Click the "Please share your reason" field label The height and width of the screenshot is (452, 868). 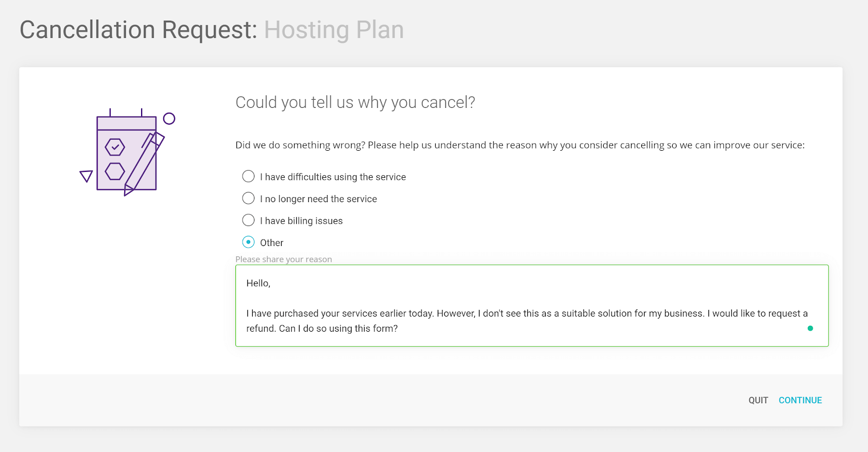point(284,259)
